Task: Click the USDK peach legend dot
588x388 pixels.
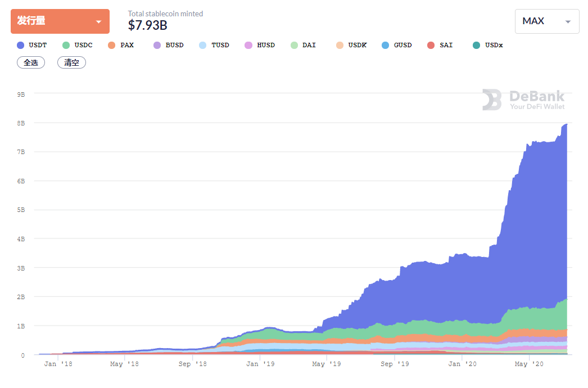Action: point(339,45)
